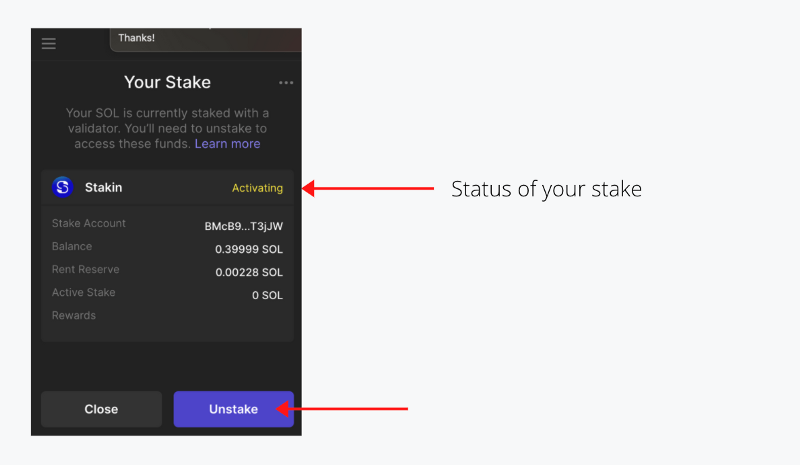Click the stake account address BMcB9...T3jJW
Image resolution: width=800 pixels, height=465 pixels.
click(x=243, y=226)
